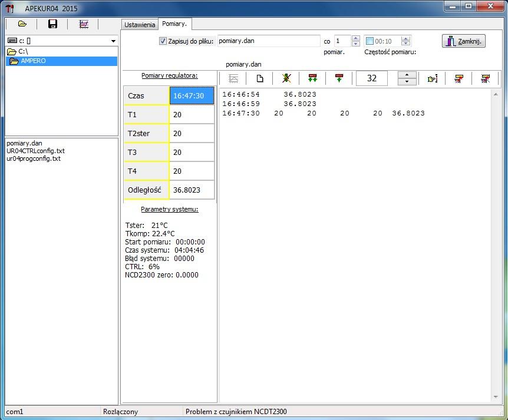
Task: Open the c: drive dropdown
Action: point(113,41)
